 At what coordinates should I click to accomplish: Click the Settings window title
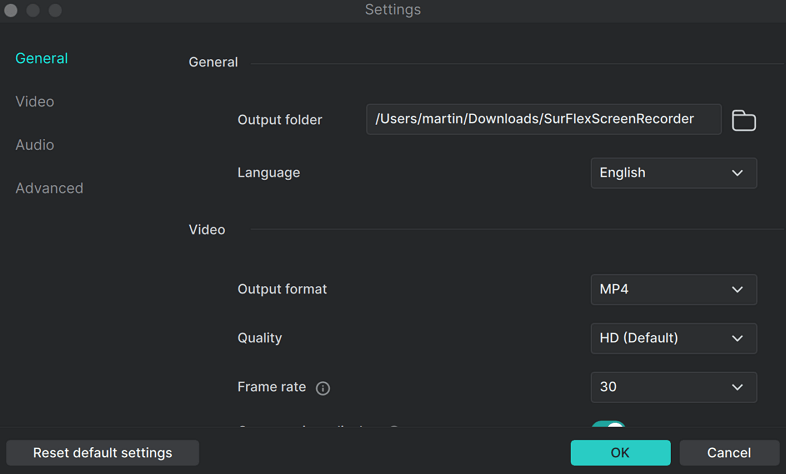point(393,10)
